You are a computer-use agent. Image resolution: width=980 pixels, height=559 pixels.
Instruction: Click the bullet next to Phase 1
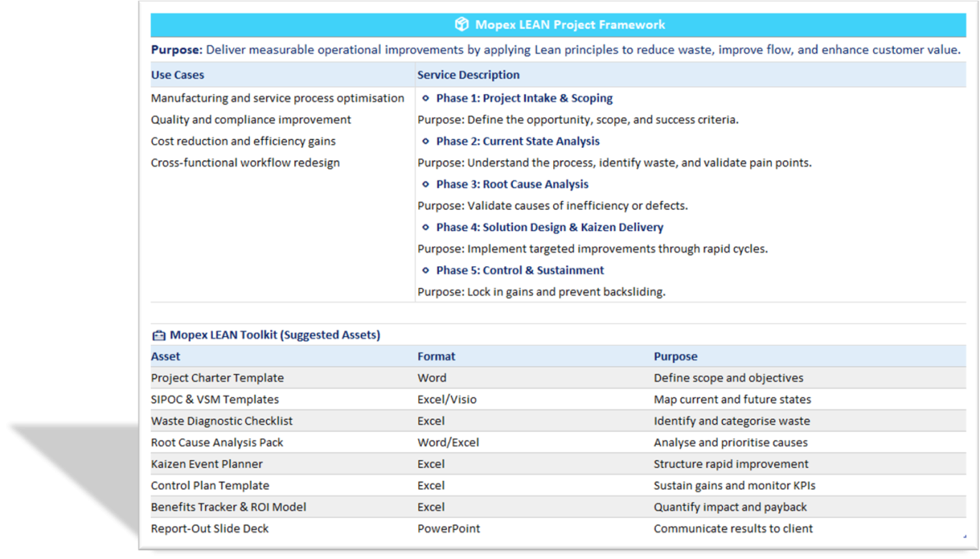(426, 98)
